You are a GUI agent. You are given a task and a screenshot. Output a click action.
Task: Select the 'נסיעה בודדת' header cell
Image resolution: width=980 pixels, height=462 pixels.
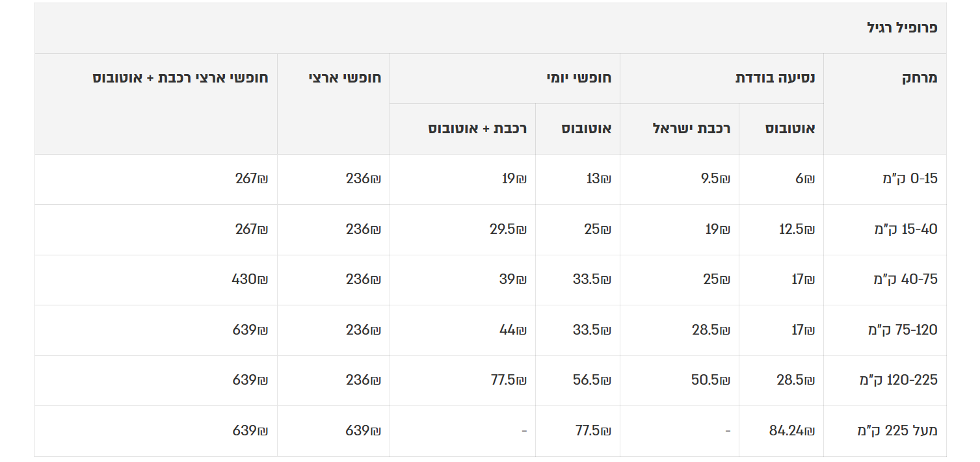775,78
